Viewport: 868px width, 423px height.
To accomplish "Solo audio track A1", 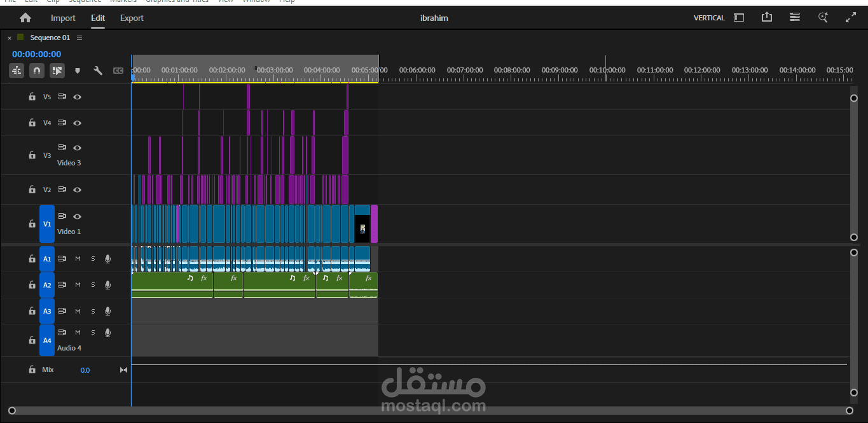I will pyautogui.click(x=93, y=259).
